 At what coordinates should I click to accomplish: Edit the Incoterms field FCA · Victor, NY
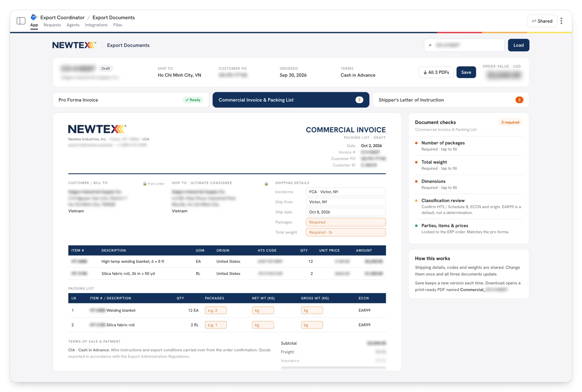346,192
